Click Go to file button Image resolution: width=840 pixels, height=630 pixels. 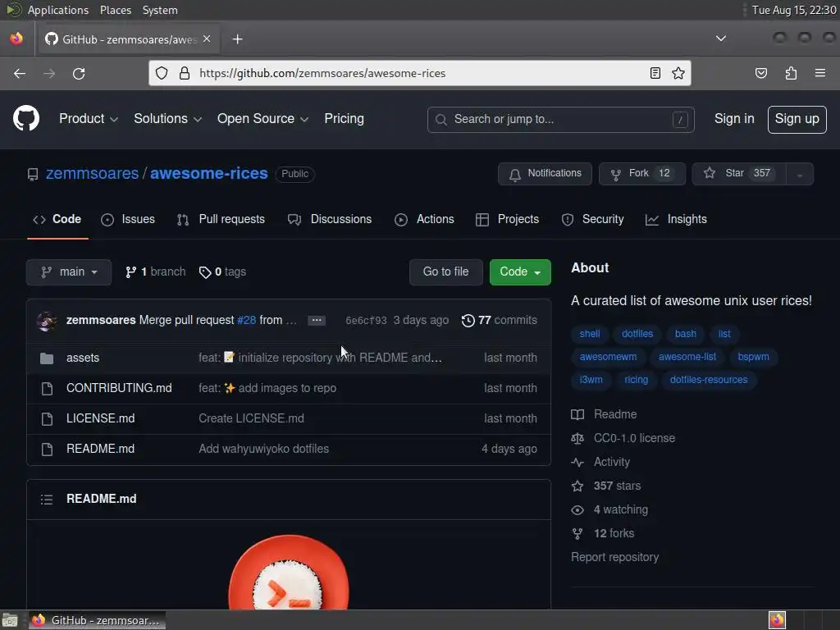(x=445, y=272)
